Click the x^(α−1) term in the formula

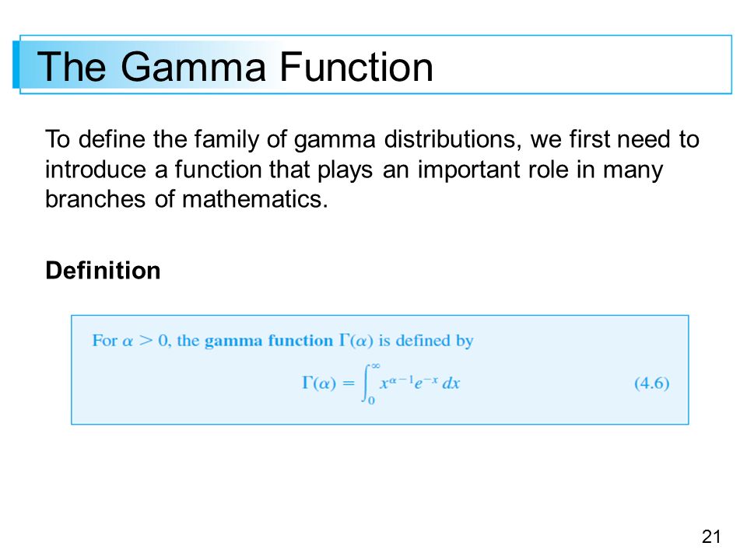point(395,381)
